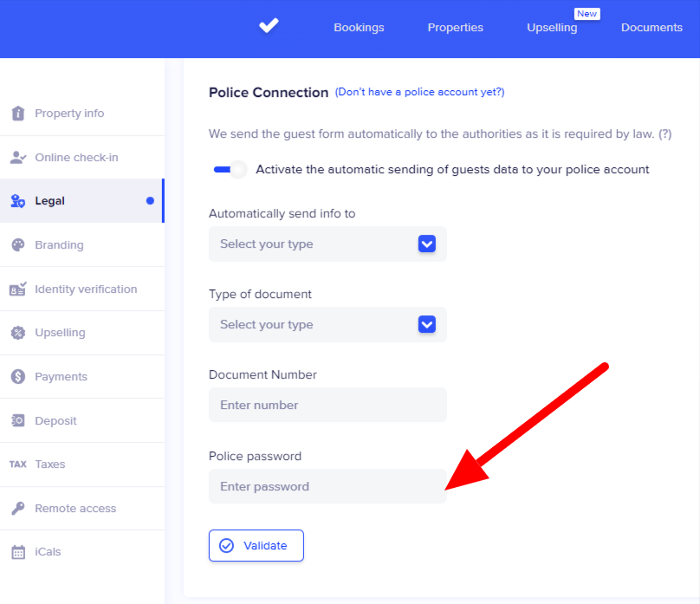Click into the Police password field
The width and height of the screenshot is (700, 604).
[x=327, y=487]
